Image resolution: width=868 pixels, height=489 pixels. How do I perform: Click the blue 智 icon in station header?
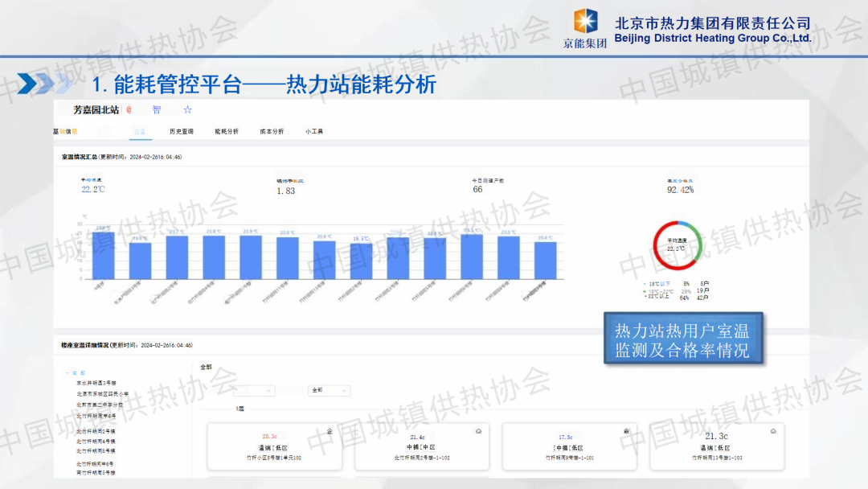click(157, 109)
